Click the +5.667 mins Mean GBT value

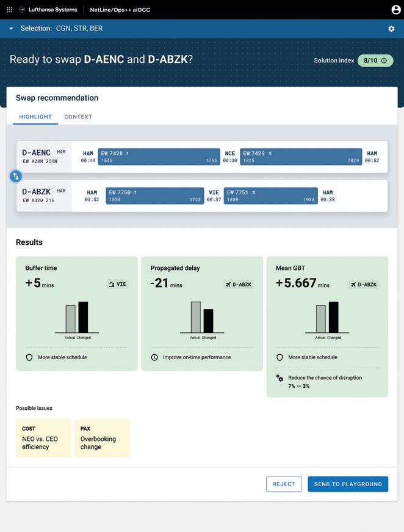point(302,283)
